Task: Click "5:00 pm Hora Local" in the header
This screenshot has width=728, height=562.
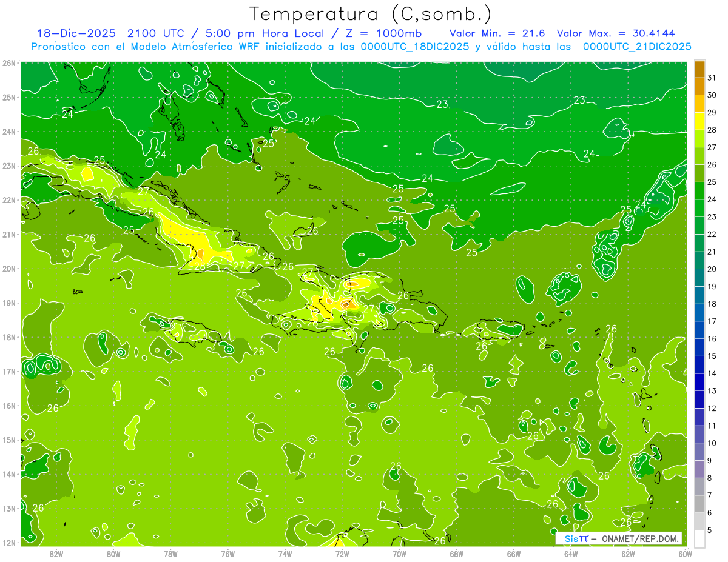Action: tap(266, 33)
